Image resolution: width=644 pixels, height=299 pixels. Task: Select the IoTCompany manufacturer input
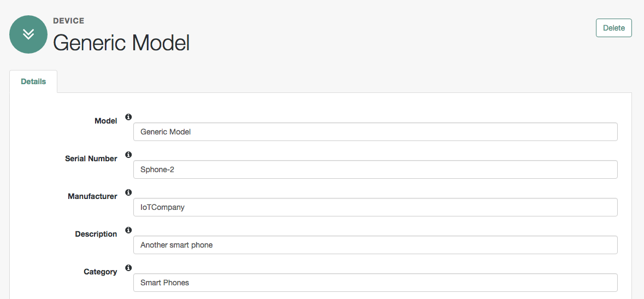point(375,207)
